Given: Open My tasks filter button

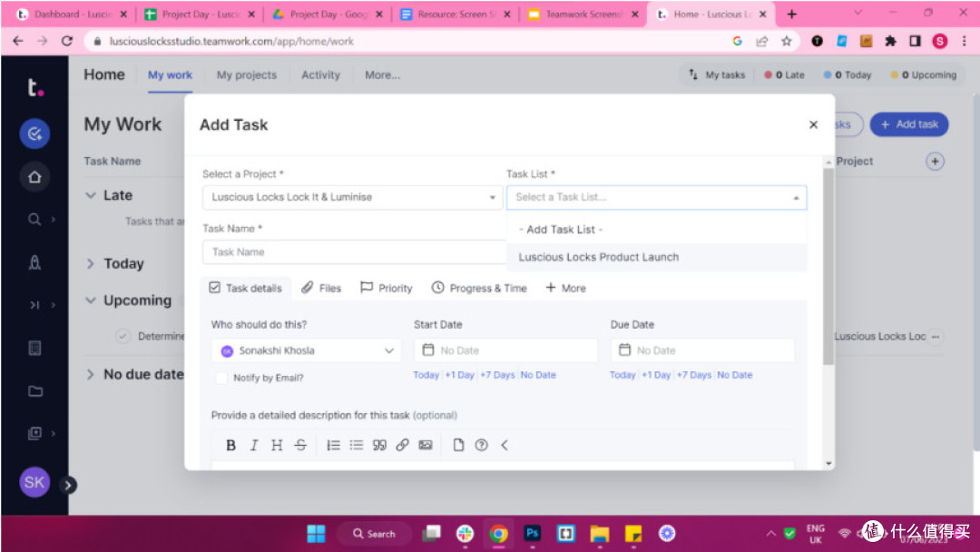Looking at the screenshot, I should point(717,75).
